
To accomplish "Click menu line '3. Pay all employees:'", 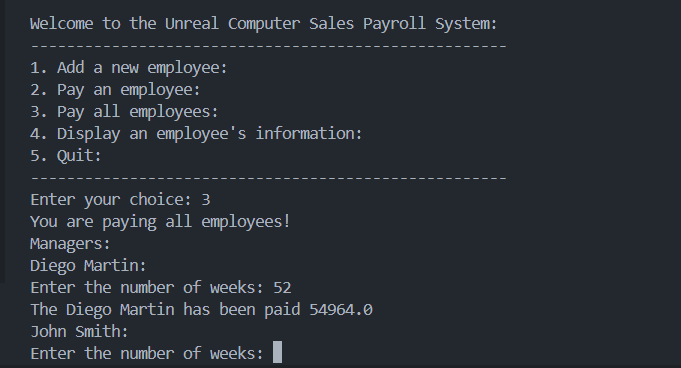I will [x=124, y=112].
